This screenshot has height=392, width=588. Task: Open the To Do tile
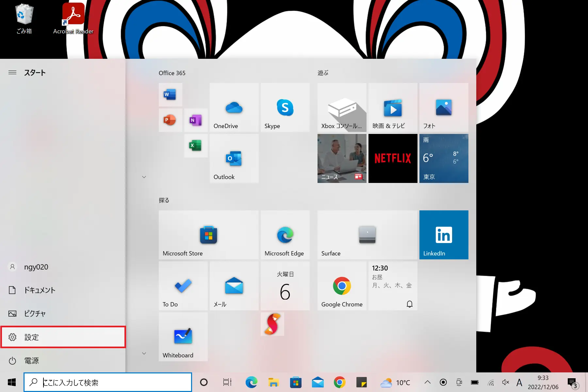click(x=183, y=286)
